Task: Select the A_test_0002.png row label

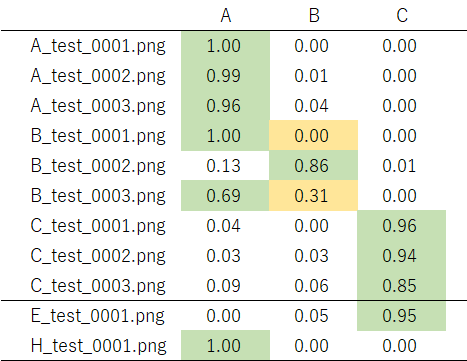Action: [98, 76]
